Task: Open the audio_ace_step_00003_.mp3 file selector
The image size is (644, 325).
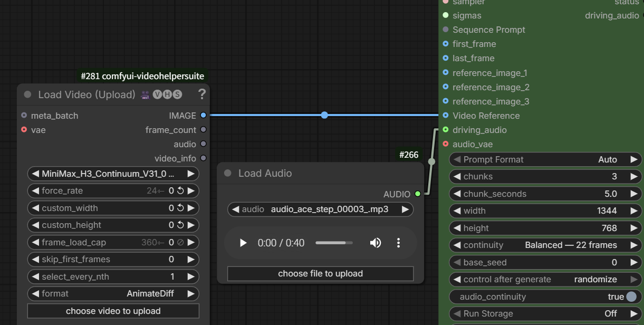Action: 320,209
